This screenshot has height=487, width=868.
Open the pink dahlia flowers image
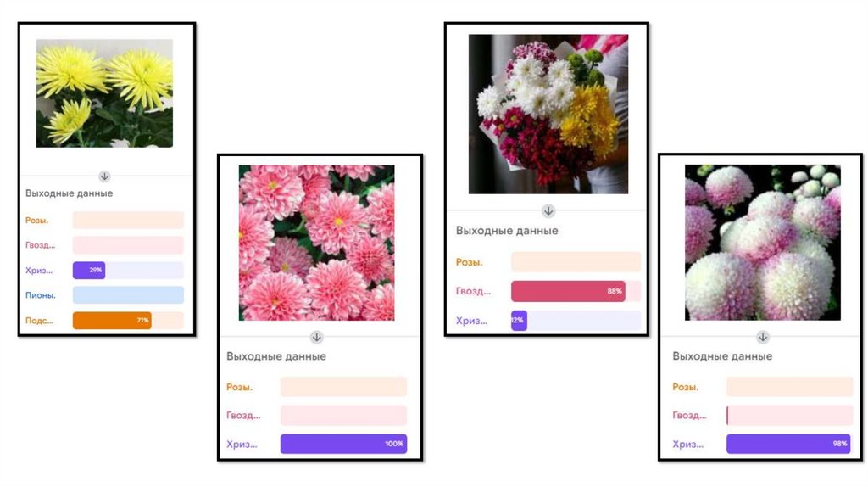pos(317,243)
